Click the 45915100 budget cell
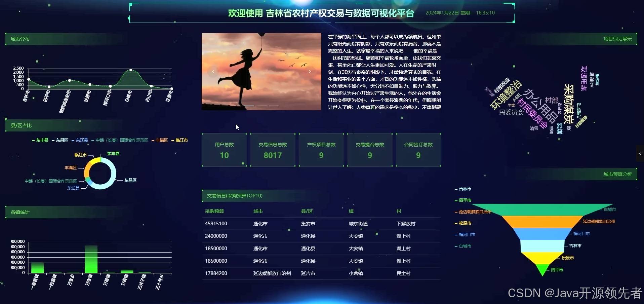The height and width of the screenshot is (304, 644). click(x=216, y=224)
